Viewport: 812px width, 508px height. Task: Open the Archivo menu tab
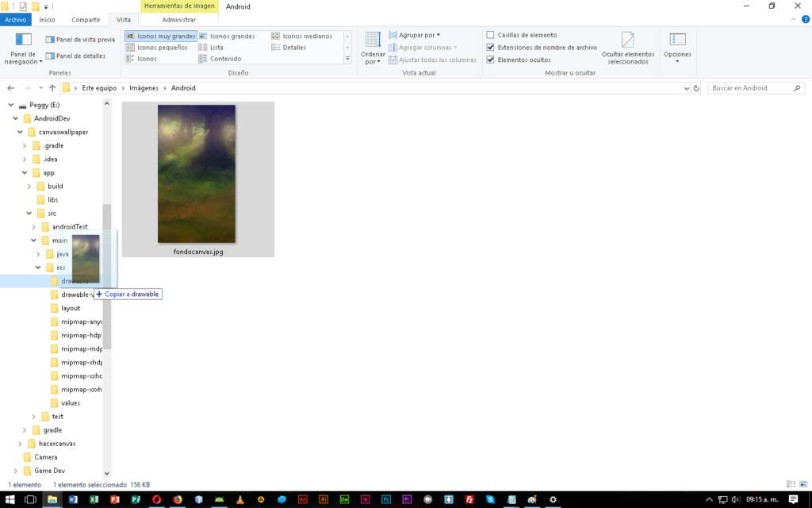(x=16, y=19)
